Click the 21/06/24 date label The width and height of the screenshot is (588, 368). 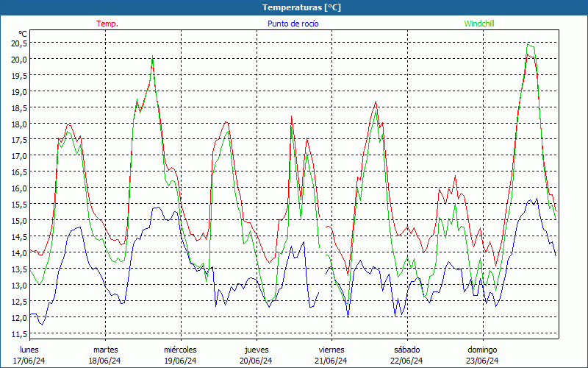[331, 361]
